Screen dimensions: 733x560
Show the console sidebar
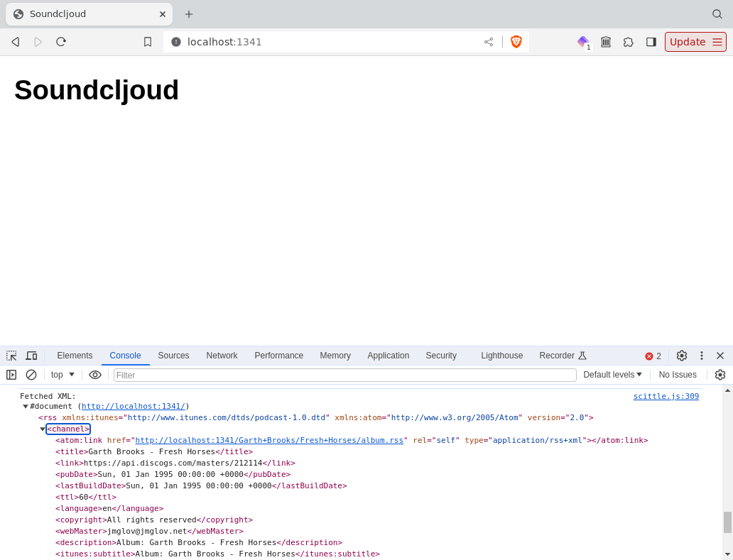point(11,375)
